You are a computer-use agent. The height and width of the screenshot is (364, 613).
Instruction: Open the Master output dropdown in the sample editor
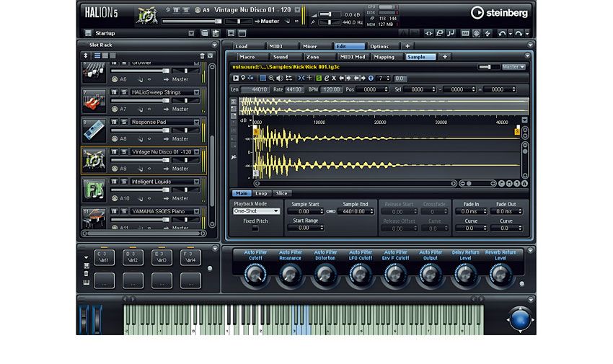(x=513, y=67)
